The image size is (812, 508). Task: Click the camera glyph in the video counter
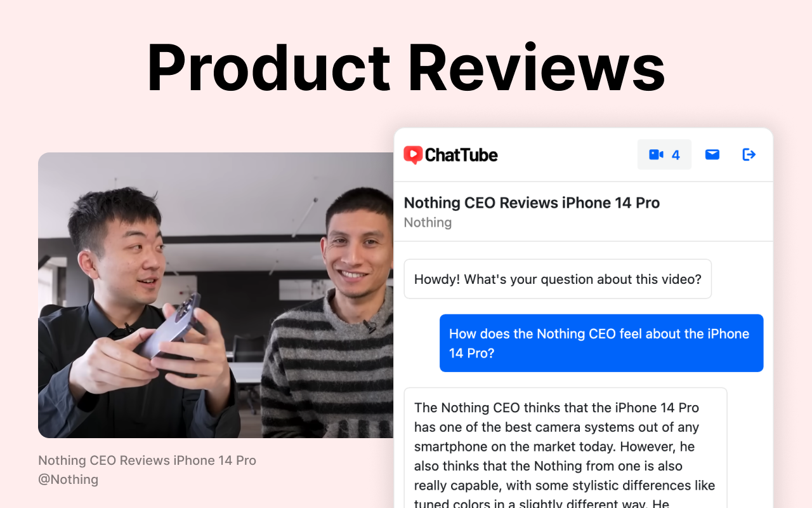656,154
